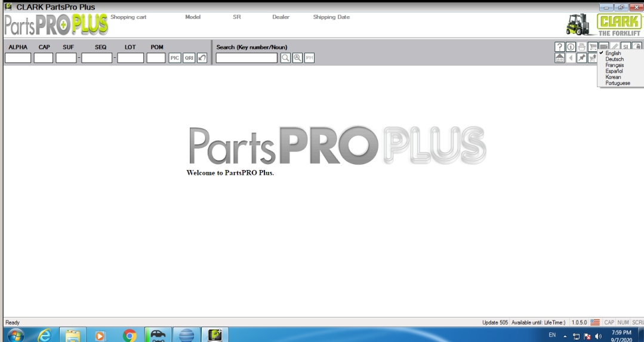Image resolution: width=644 pixels, height=342 pixels.
Task: Open Internet Explorer from taskbar
Action: pyautogui.click(x=44, y=335)
